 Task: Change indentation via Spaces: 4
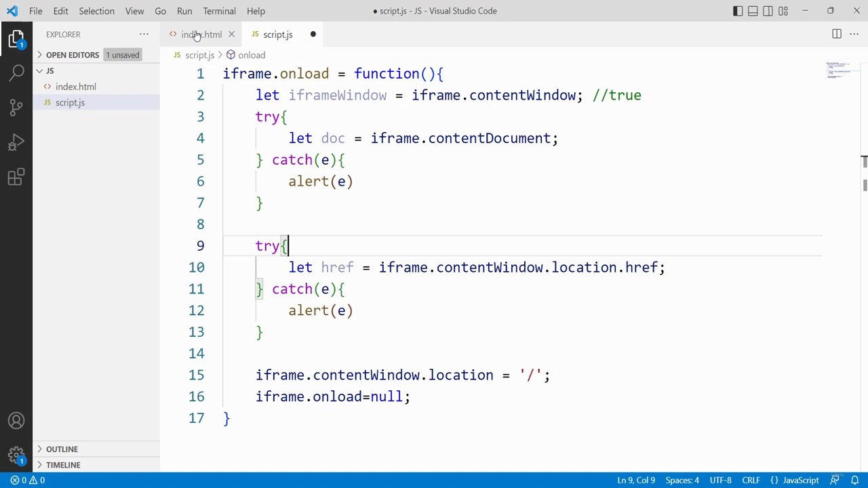point(682,480)
